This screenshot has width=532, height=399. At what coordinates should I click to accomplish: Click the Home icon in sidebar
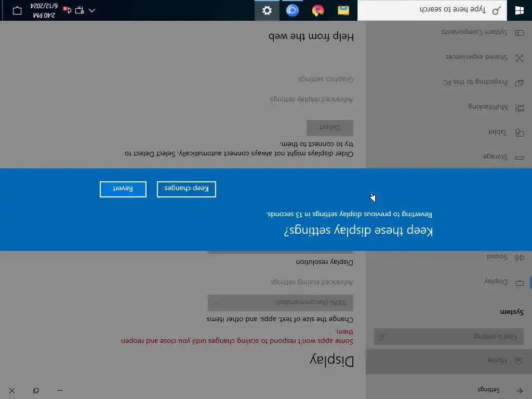(x=519, y=361)
